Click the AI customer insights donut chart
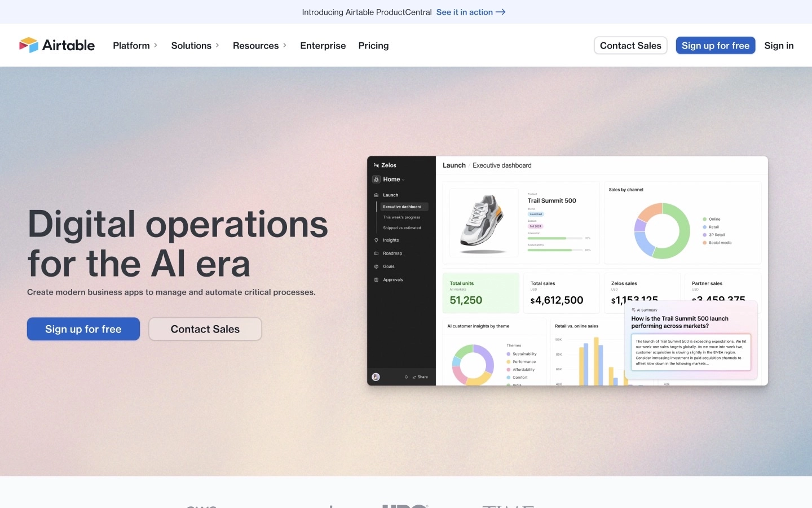812x508 pixels. coord(473,365)
